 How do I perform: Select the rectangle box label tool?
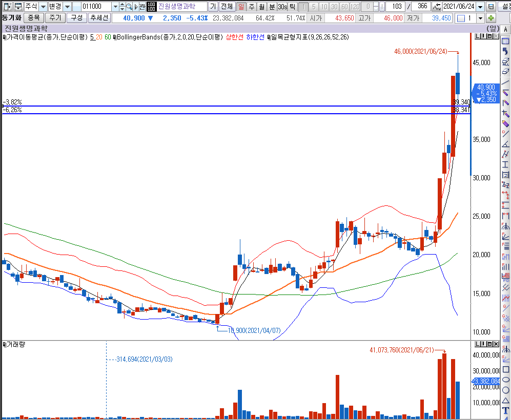(x=505, y=175)
